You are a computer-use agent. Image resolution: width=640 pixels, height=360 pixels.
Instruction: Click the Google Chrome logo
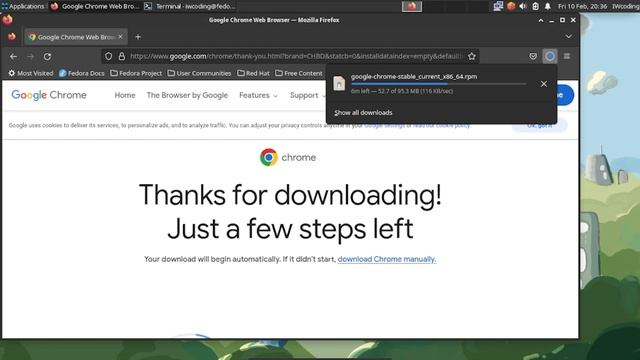pyautogui.click(x=49, y=95)
